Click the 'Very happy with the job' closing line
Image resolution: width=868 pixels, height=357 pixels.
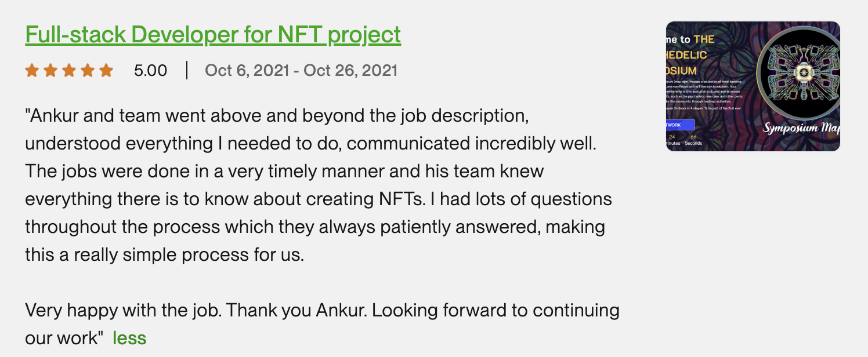point(322,311)
